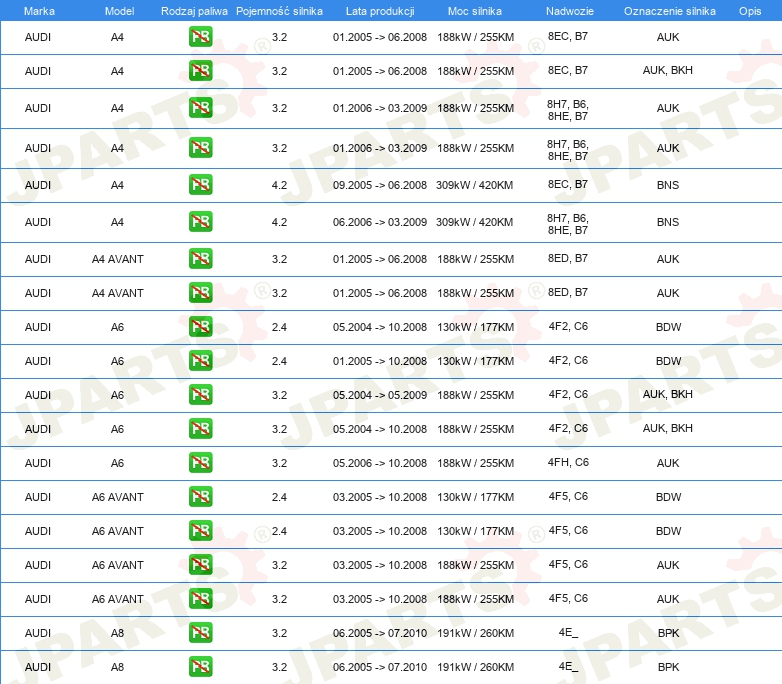
Task: Click the Model column header
Action: (x=119, y=11)
